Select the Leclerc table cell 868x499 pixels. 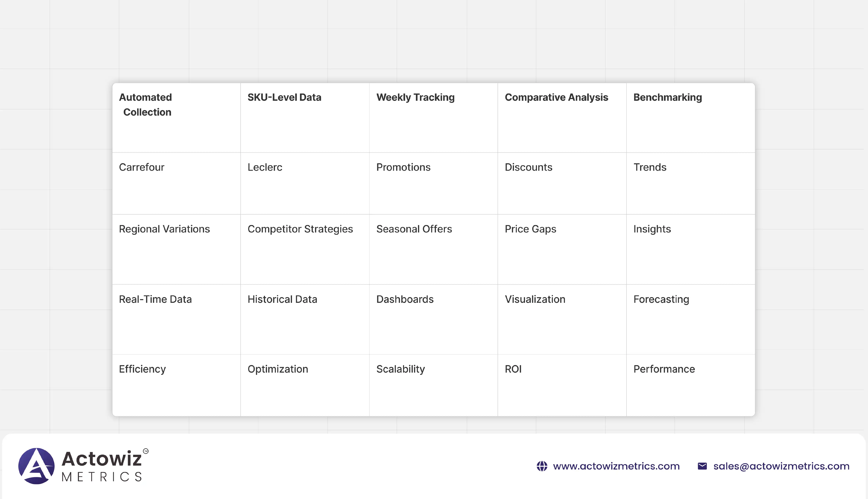[x=265, y=167]
